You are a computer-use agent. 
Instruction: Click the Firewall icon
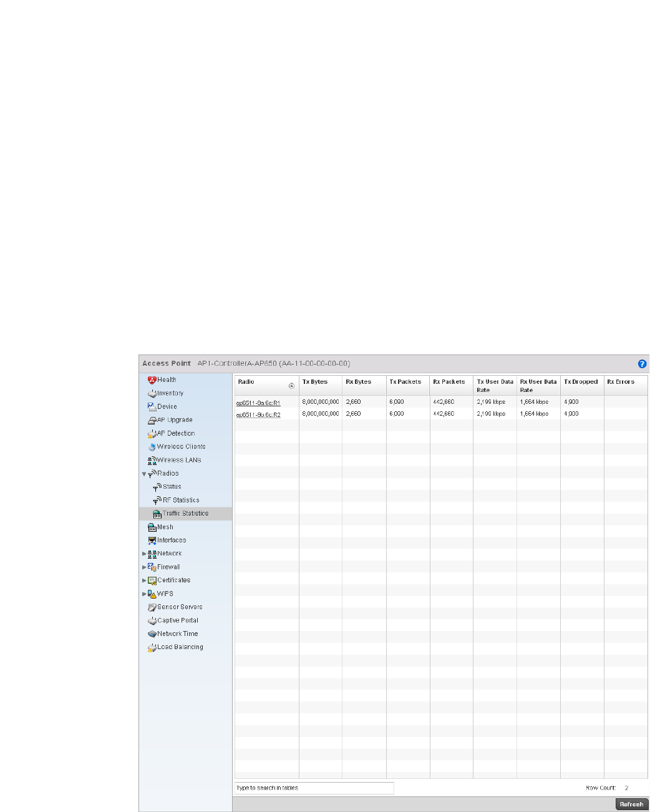(152, 567)
